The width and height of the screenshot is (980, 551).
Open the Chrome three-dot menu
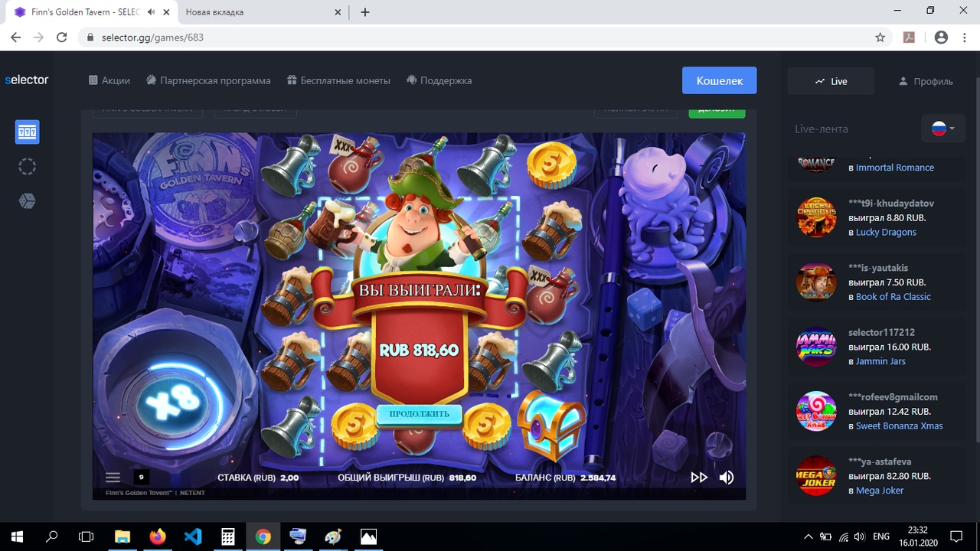tap(965, 37)
